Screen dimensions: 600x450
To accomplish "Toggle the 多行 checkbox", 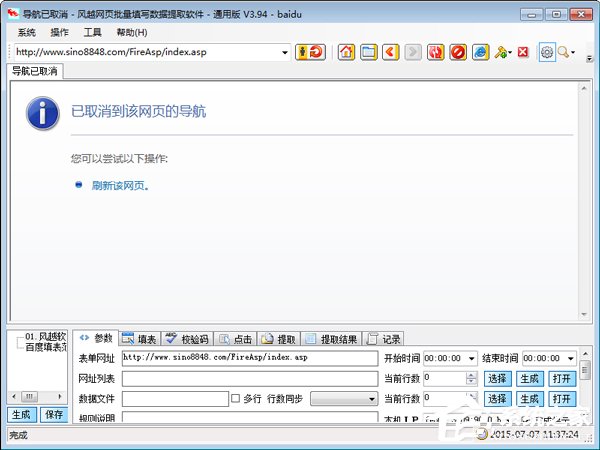I will (236, 398).
